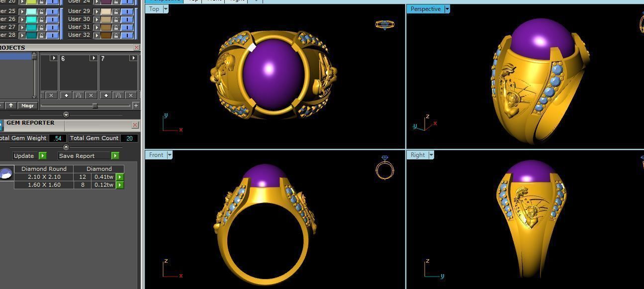Screen dimensions: 644x289
Task: Click the Mngr button
Action: (28, 106)
